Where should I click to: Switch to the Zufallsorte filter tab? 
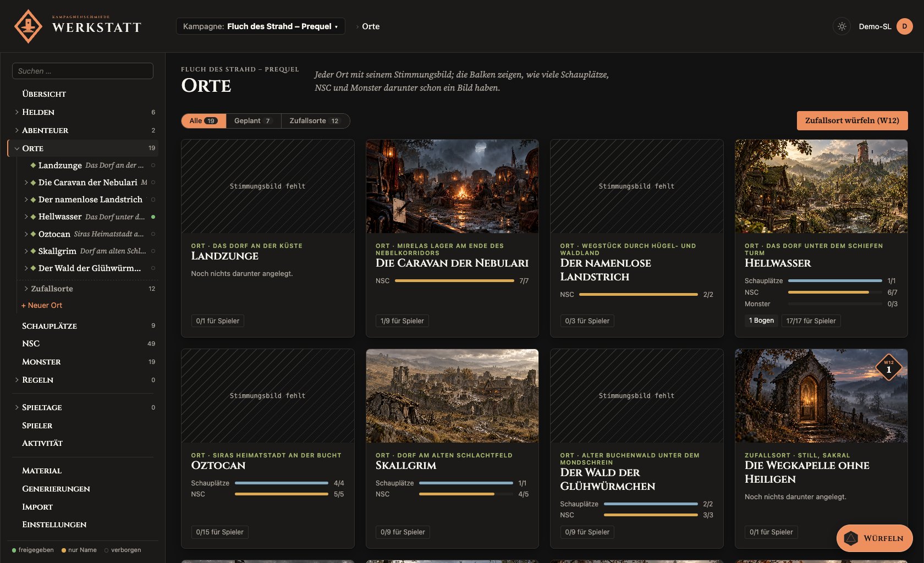(315, 121)
